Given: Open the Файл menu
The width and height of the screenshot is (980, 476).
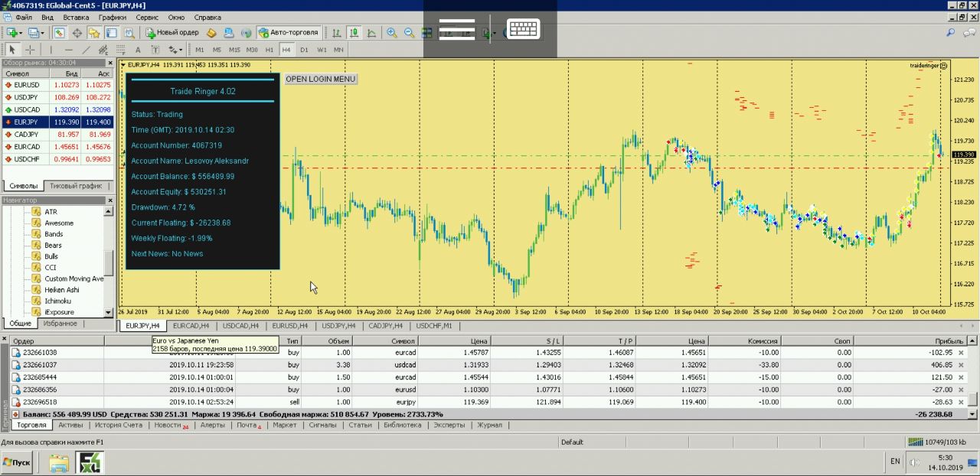Looking at the screenshot, I should [24, 17].
